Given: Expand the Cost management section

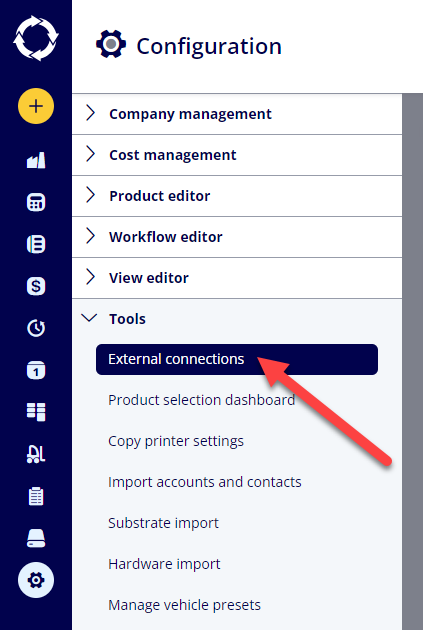Looking at the screenshot, I should pos(237,155).
